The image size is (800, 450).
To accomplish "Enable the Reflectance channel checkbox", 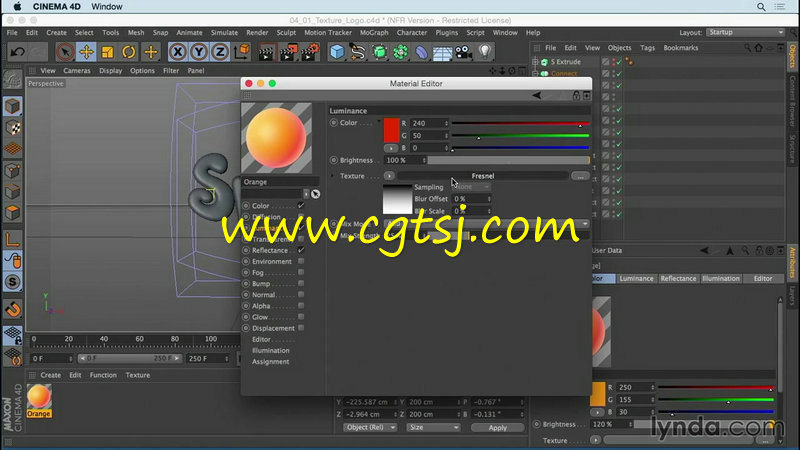I will [x=301, y=250].
